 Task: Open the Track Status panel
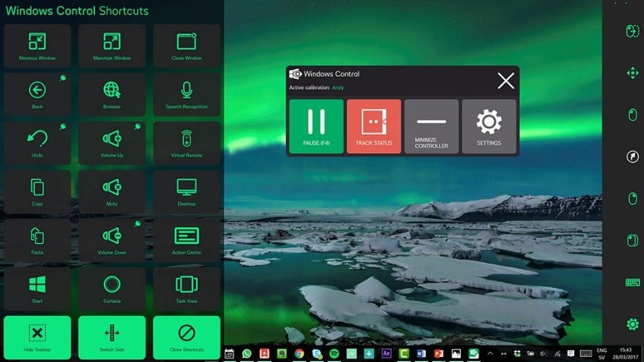[374, 127]
